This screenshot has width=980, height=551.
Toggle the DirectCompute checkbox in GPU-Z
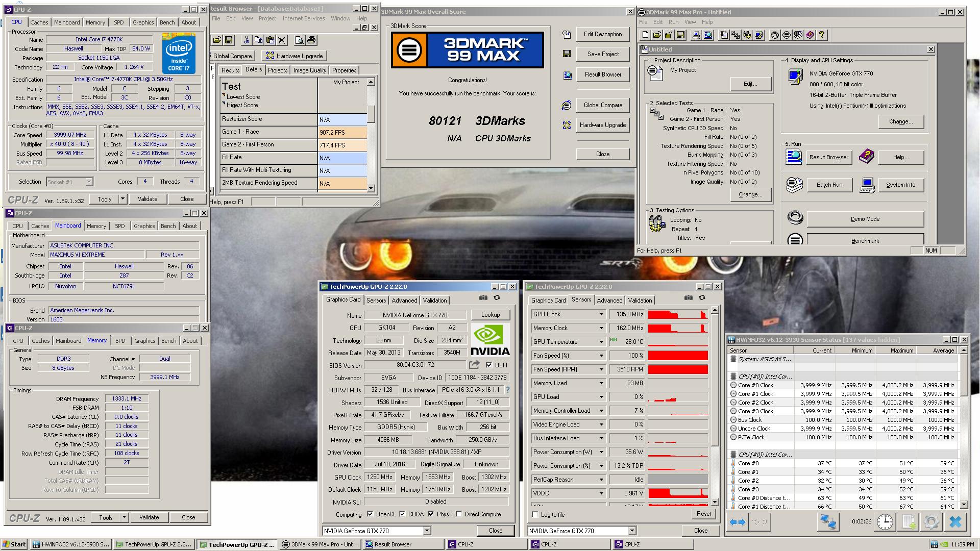click(x=459, y=514)
